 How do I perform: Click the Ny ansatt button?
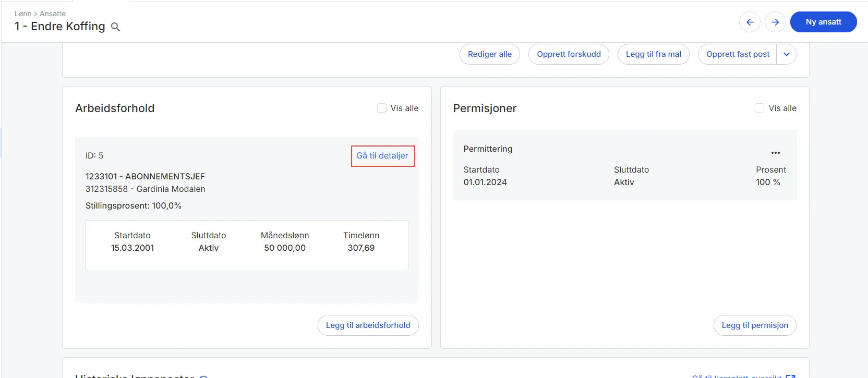823,22
